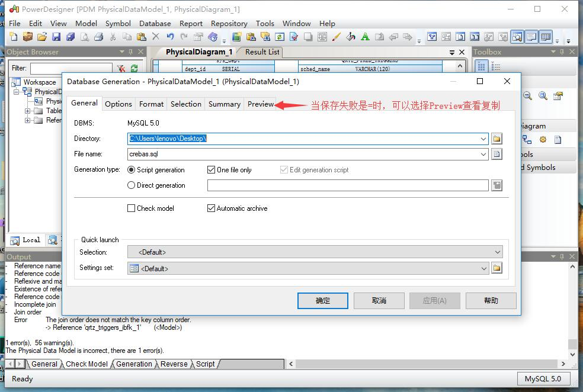Click the Output panel vertical scrollbar down arrow
This screenshot has width=583, height=392.
[x=572, y=354]
